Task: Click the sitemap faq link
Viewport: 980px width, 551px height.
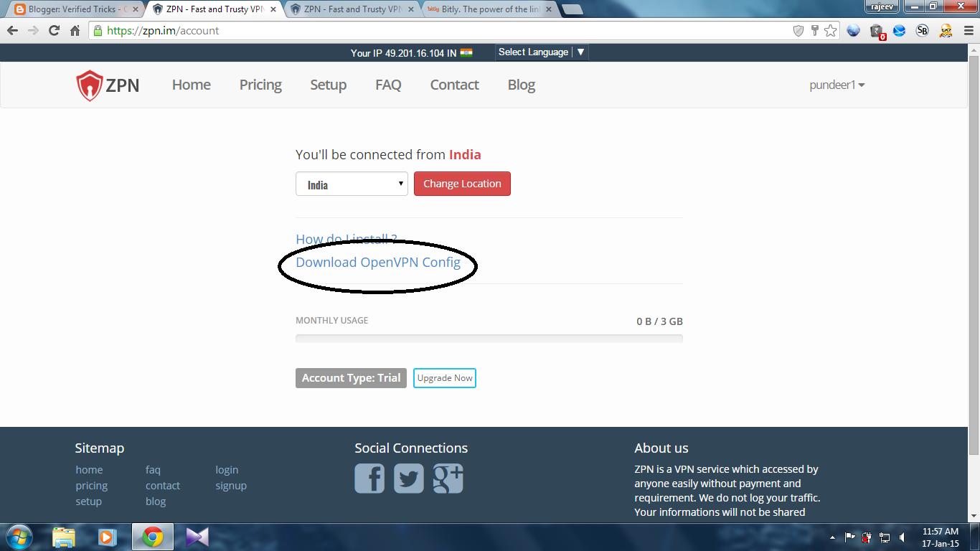Action: point(153,470)
